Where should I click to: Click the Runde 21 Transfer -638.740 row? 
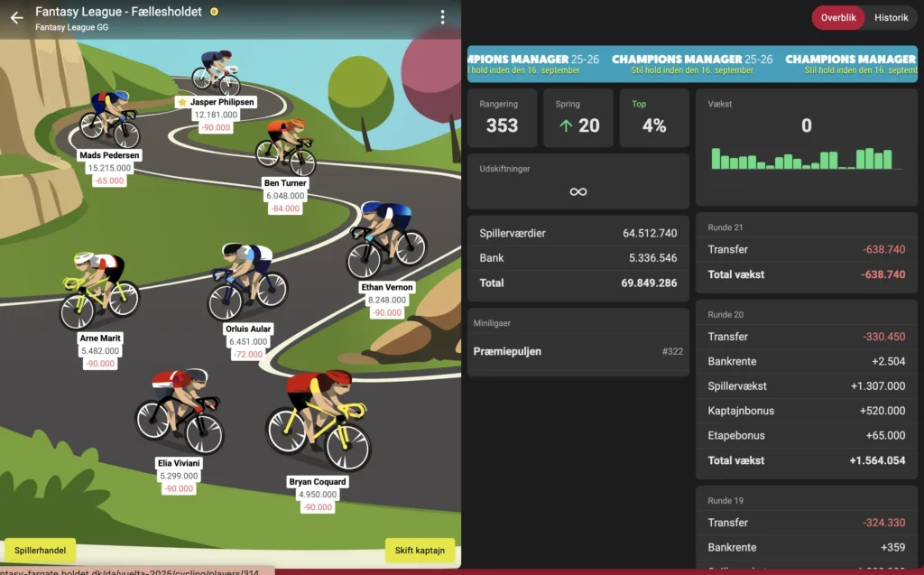[x=806, y=249]
